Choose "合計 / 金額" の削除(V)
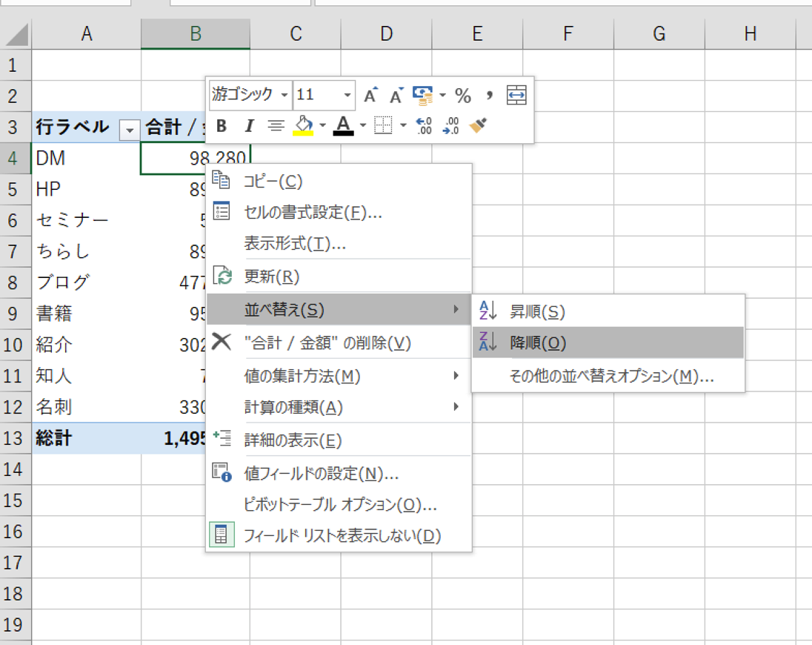 click(339, 343)
